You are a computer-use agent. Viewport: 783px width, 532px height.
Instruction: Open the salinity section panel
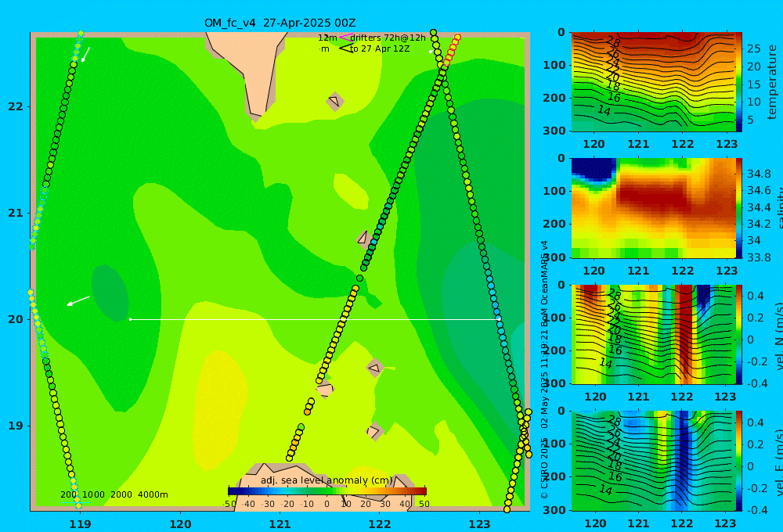point(653,208)
